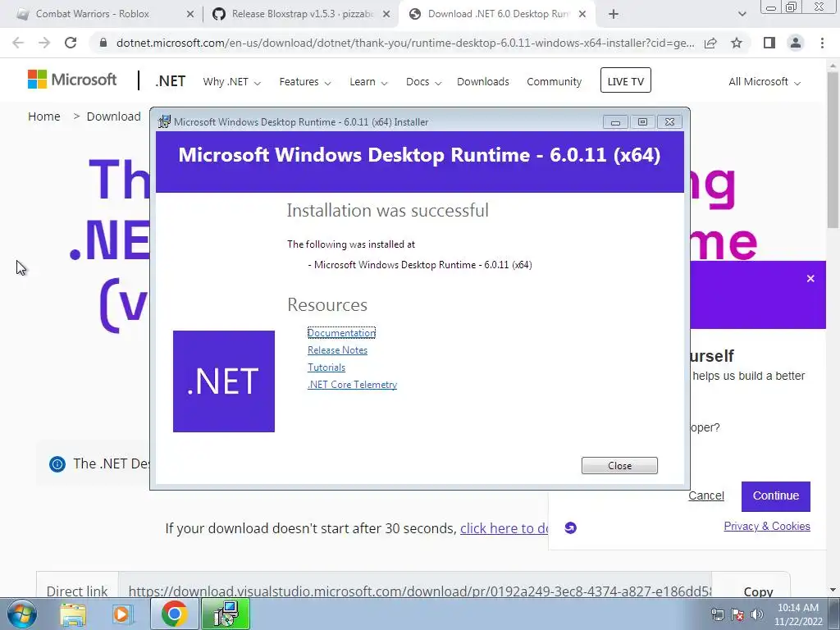Screen dimensions: 840x630
Task: Go to the .NET home link
Action: pos(171,81)
